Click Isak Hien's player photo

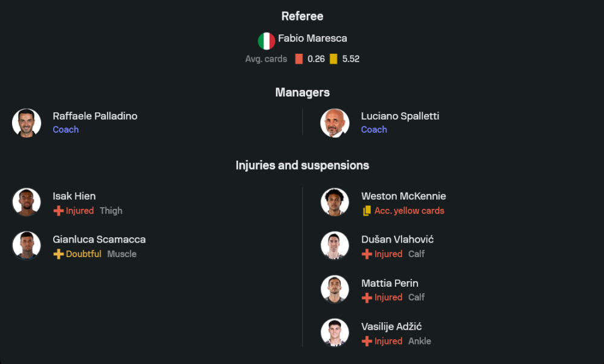27,202
